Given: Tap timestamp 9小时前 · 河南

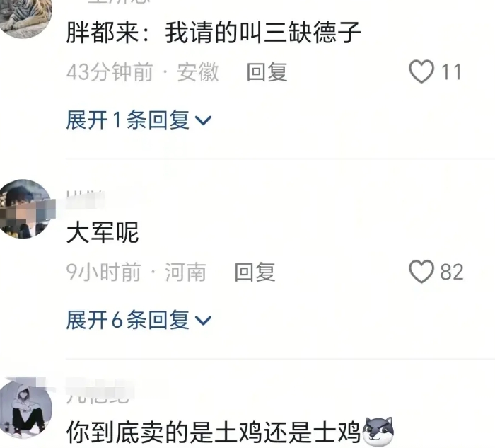Looking at the screenshot, I should point(136,272).
